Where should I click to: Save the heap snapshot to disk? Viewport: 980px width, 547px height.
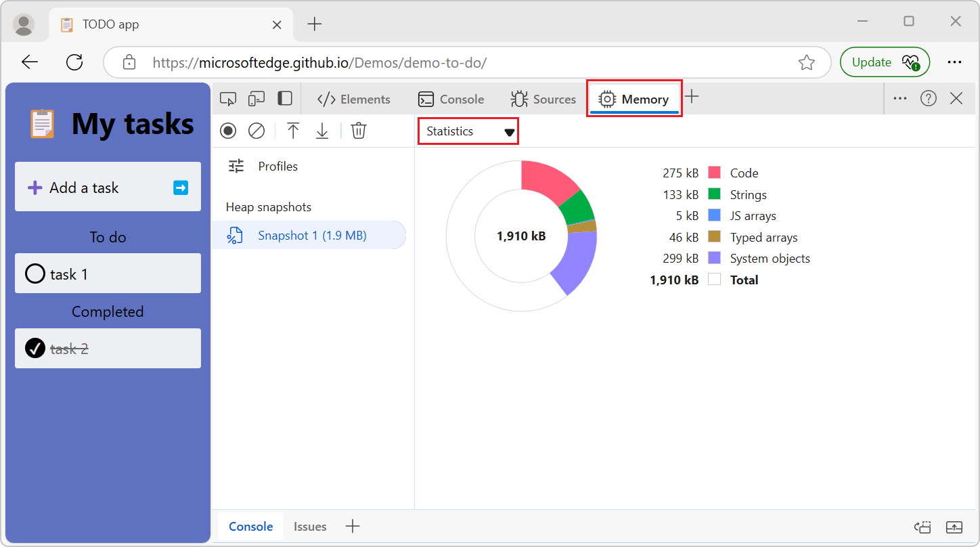(322, 131)
